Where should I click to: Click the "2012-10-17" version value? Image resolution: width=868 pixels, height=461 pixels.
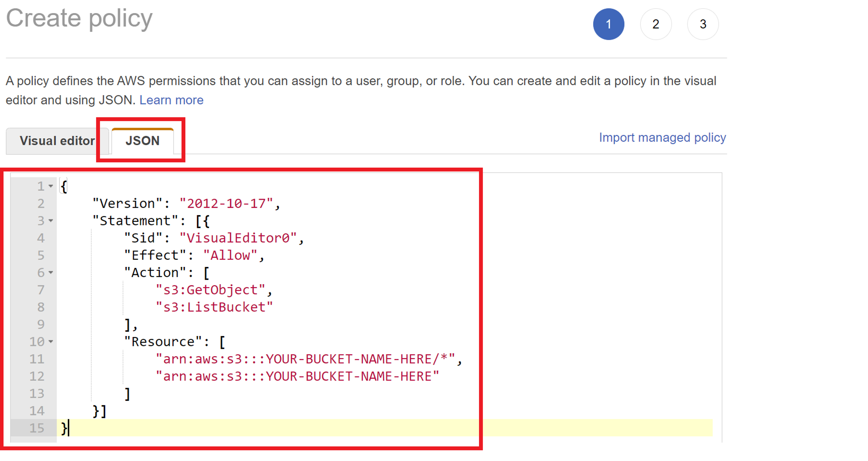point(226,204)
